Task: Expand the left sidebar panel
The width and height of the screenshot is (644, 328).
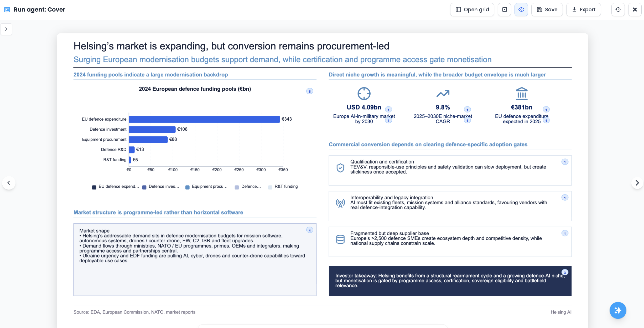Action: click(6, 29)
